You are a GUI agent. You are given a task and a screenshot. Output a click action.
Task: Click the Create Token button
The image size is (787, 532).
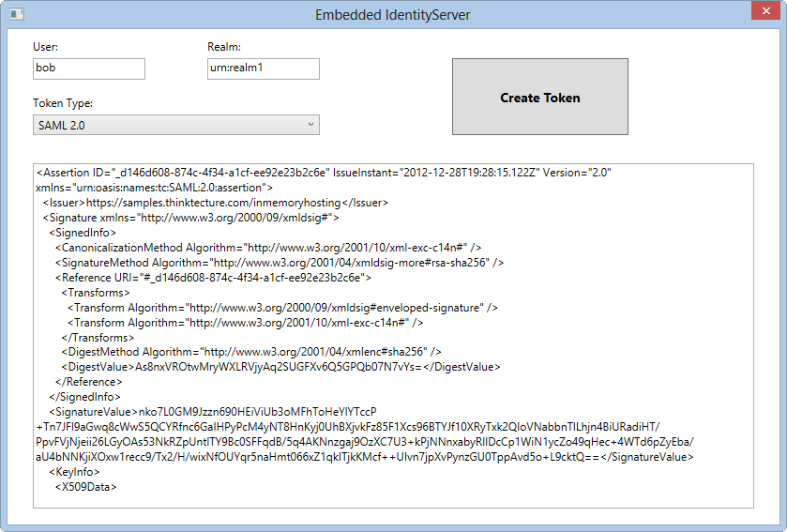click(x=539, y=98)
